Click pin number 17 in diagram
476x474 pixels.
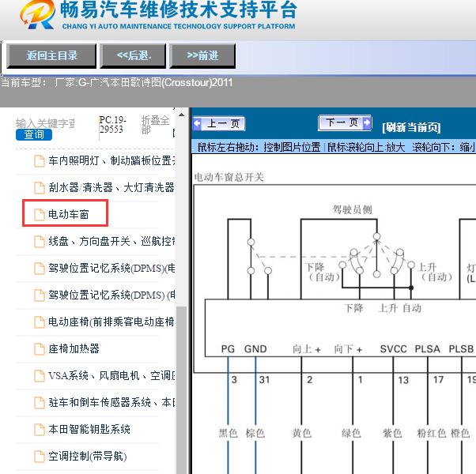[438, 380]
